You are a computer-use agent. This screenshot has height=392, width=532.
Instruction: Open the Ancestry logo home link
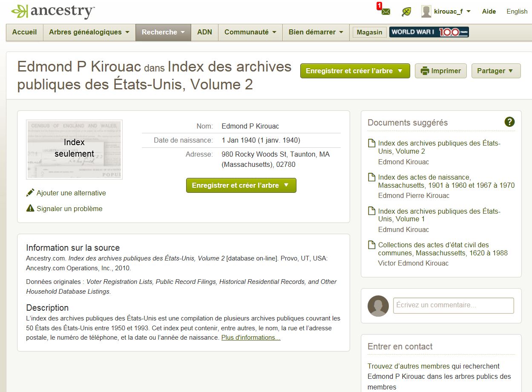tap(53, 11)
